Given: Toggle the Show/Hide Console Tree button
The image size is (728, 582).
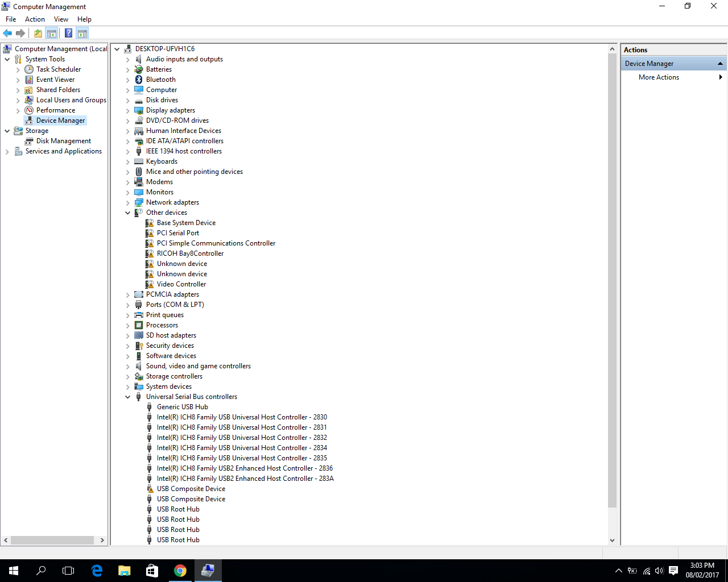Looking at the screenshot, I should (52, 33).
